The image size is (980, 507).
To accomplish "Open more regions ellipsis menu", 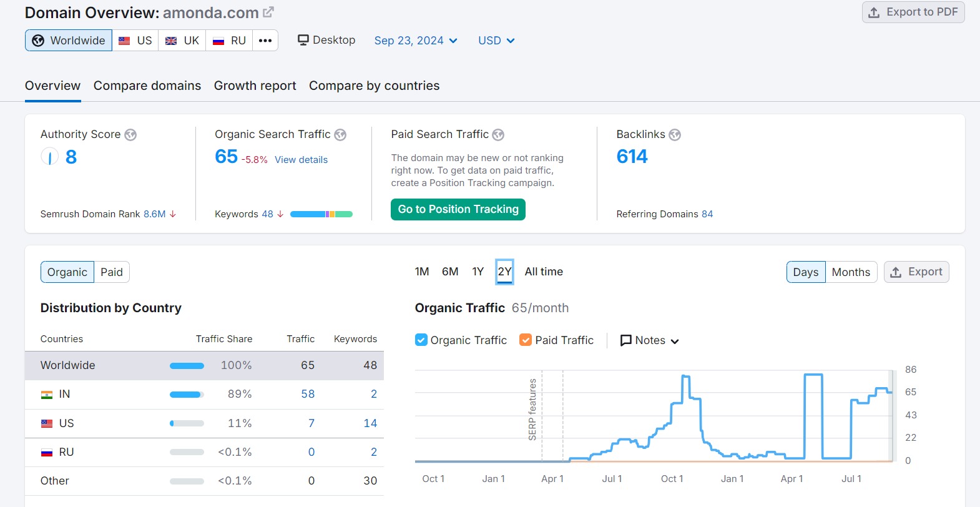I will (265, 41).
